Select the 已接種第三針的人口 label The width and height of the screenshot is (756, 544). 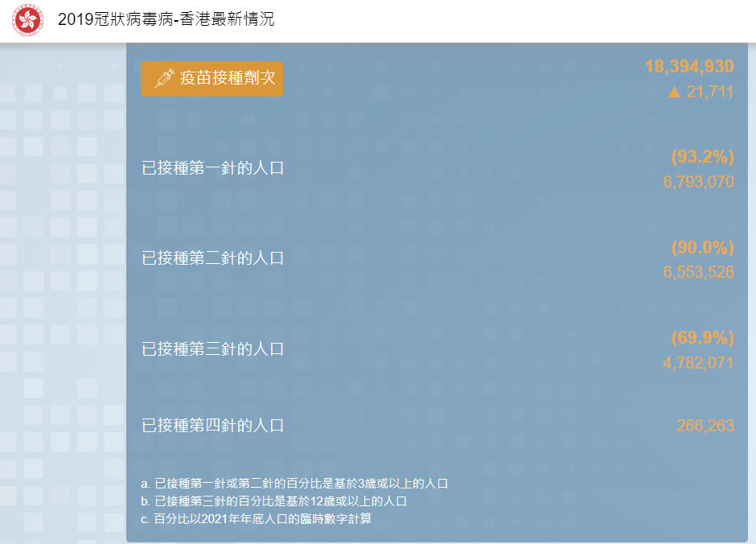[212, 348]
